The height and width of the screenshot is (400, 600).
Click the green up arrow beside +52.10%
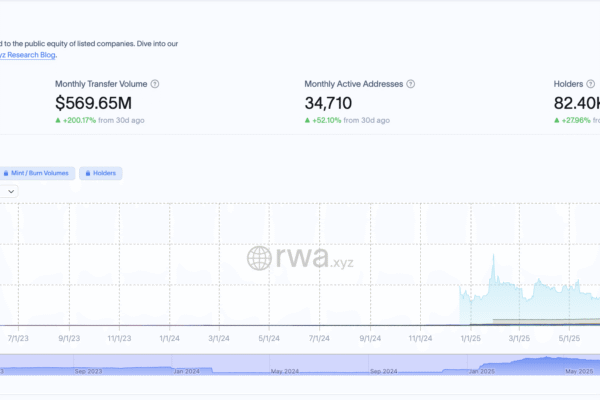click(308, 120)
